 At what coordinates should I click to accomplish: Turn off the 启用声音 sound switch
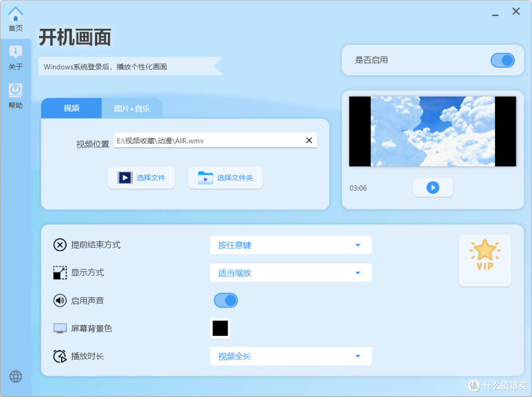[x=226, y=300]
